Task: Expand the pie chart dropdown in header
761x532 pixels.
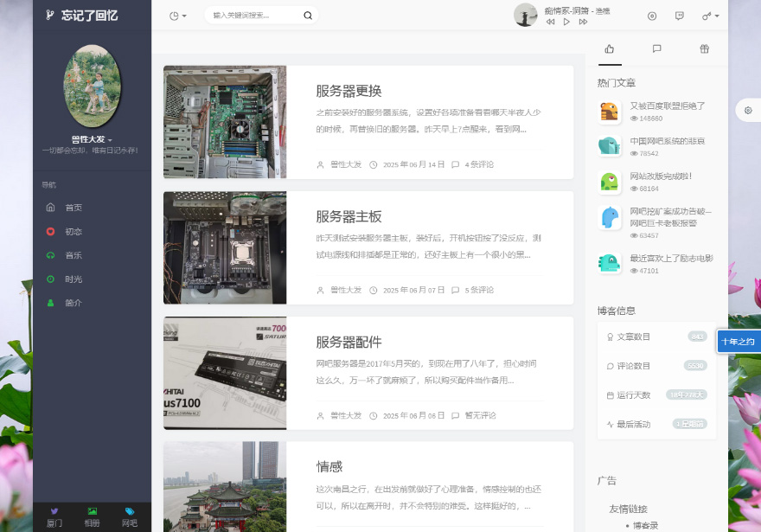Action: (178, 16)
